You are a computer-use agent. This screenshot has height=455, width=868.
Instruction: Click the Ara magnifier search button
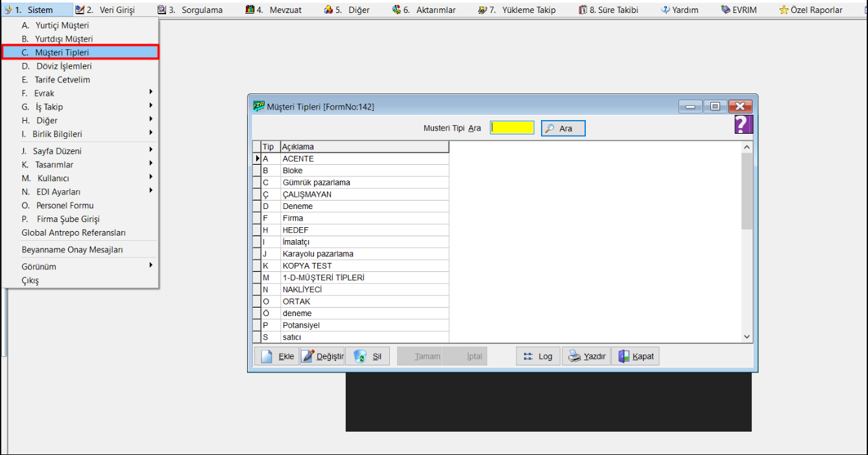563,129
